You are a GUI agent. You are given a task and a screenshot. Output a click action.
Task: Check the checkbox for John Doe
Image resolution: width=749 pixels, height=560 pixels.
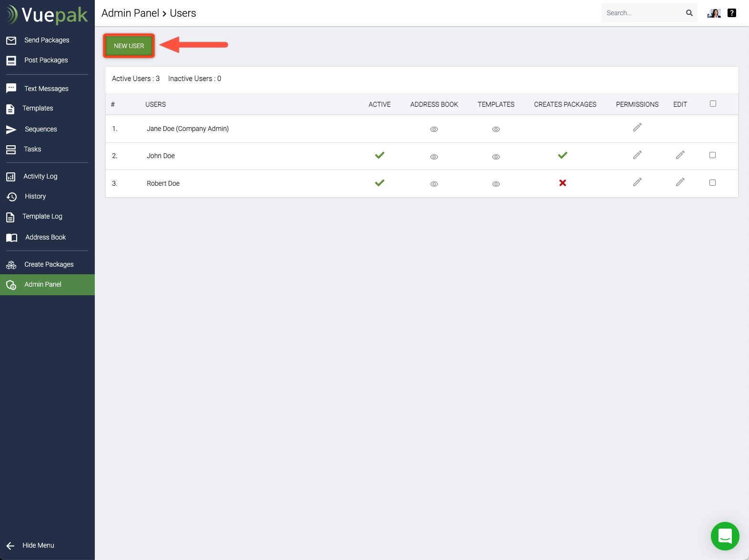point(712,155)
